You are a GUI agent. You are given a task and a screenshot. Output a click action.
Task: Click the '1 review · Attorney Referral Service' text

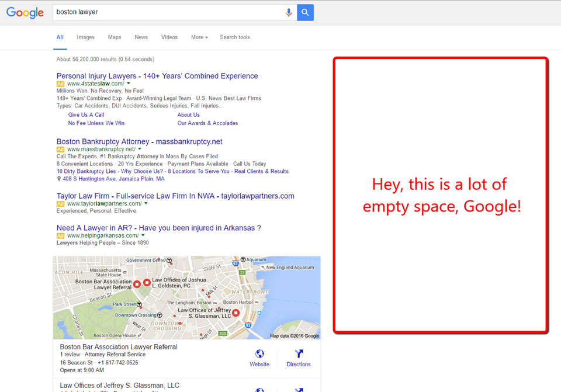pyautogui.click(x=103, y=355)
